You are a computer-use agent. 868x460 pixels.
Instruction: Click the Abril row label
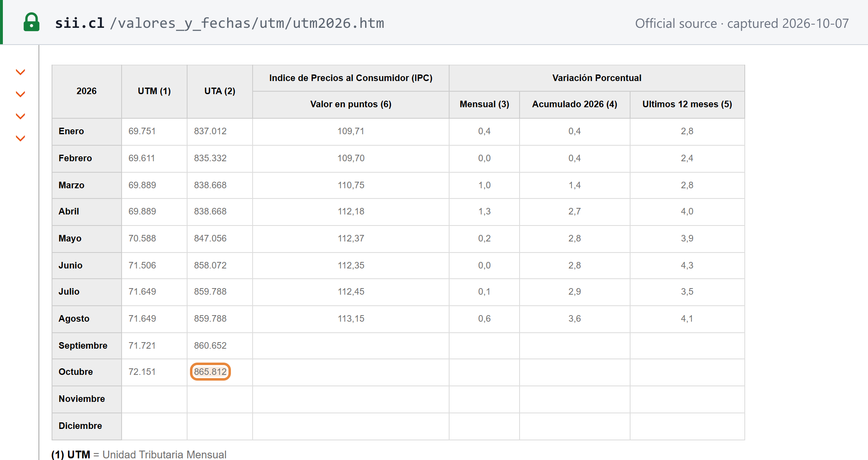(x=69, y=211)
